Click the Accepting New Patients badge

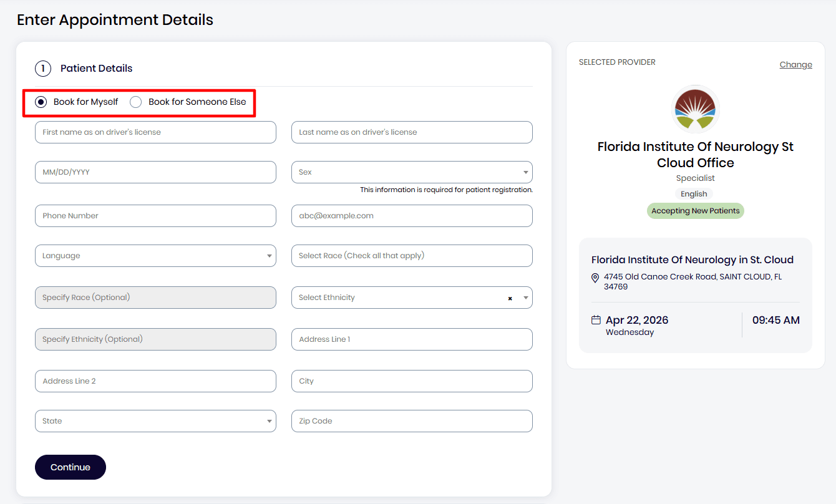coord(695,211)
